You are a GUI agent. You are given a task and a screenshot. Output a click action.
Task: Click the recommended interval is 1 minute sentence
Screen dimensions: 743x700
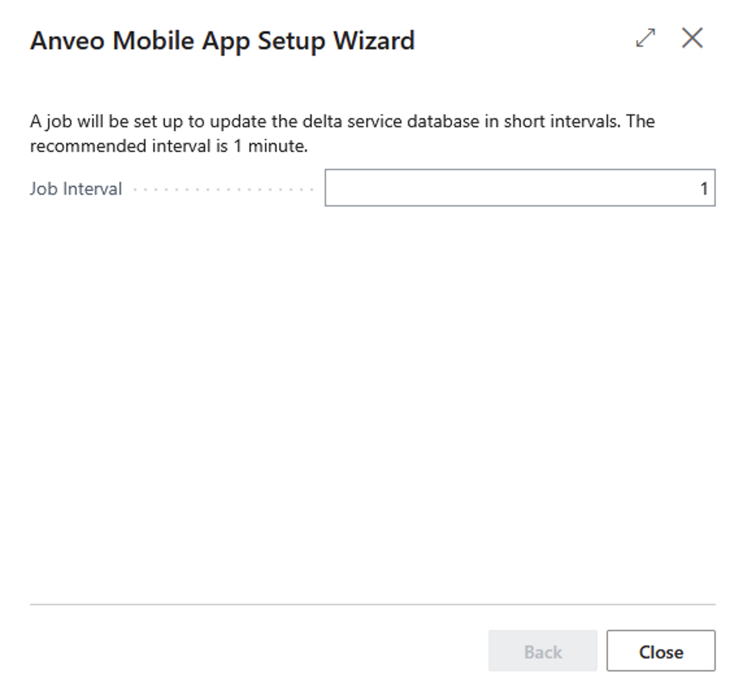(169, 146)
